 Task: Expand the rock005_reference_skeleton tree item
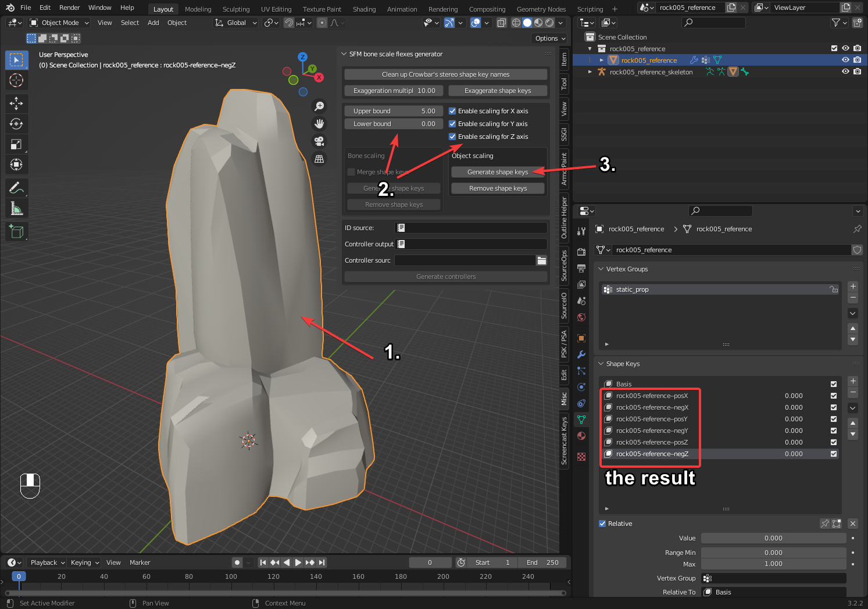click(590, 72)
